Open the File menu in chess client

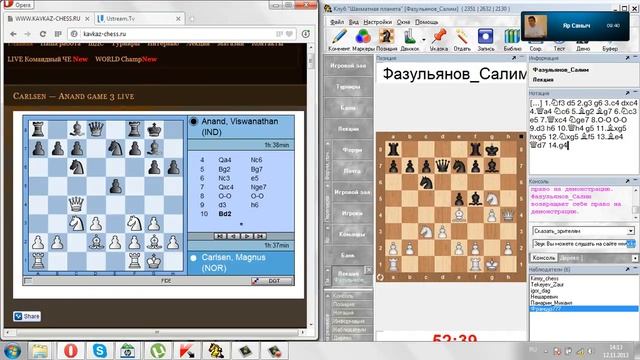tap(337, 22)
